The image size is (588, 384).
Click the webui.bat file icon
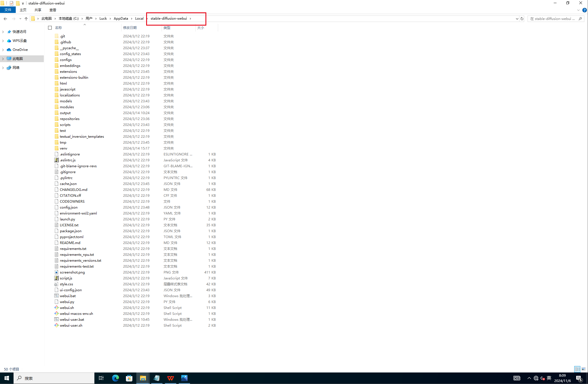[x=56, y=296]
